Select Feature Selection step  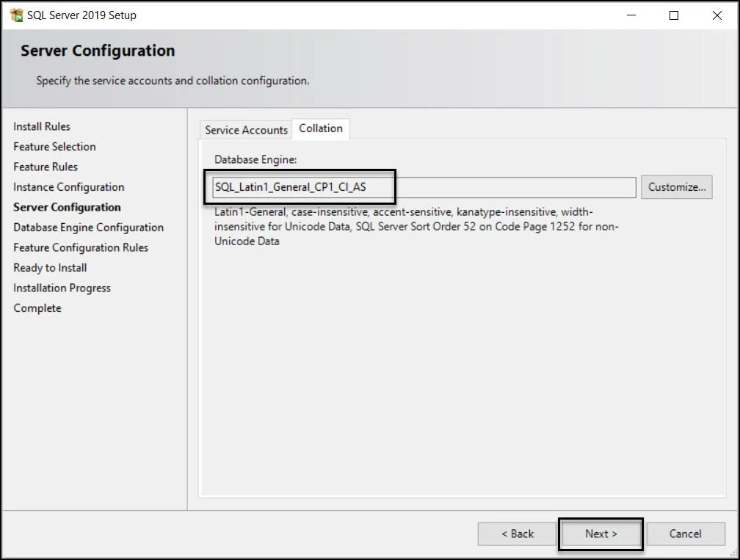54,147
